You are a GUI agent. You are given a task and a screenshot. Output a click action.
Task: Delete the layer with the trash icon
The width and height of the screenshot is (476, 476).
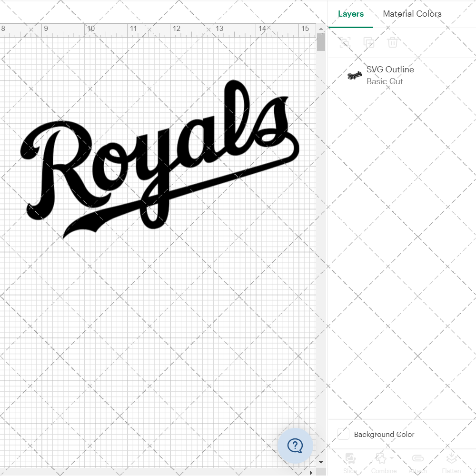click(392, 42)
